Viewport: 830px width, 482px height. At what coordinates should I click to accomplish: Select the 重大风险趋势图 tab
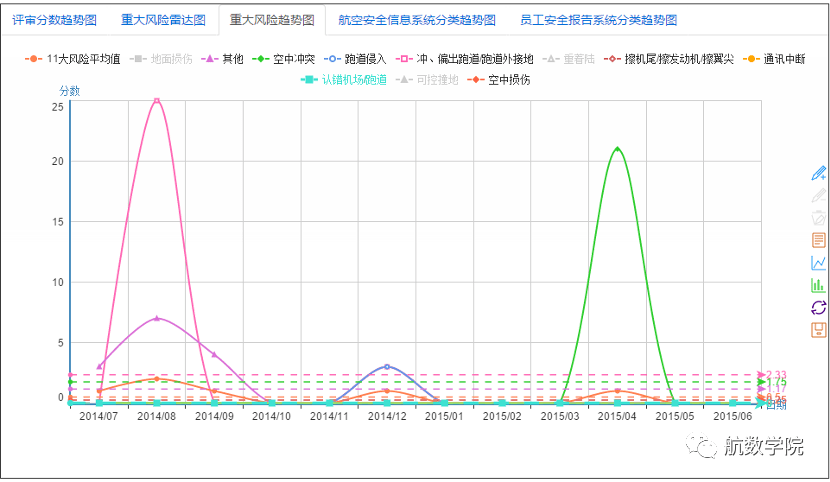(x=272, y=20)
